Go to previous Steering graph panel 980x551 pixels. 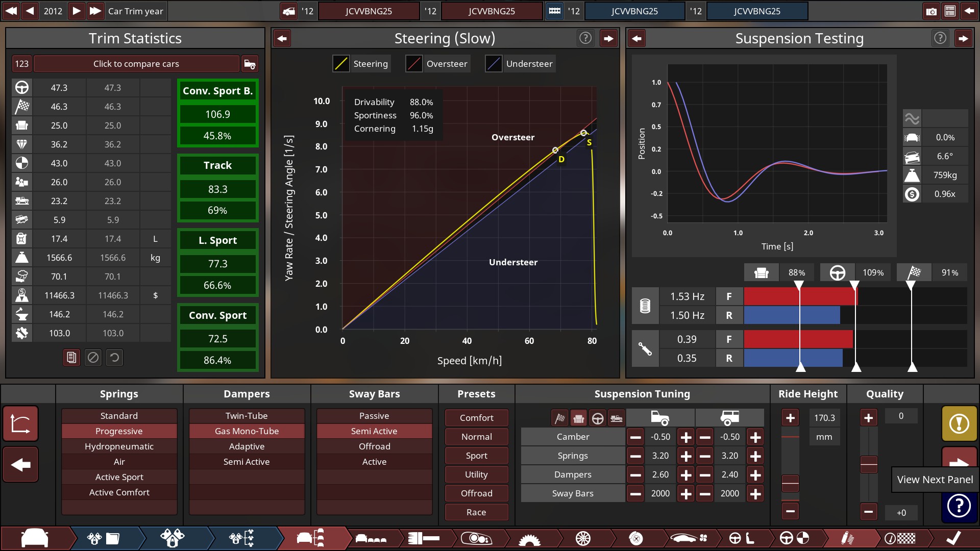[282, 38]
